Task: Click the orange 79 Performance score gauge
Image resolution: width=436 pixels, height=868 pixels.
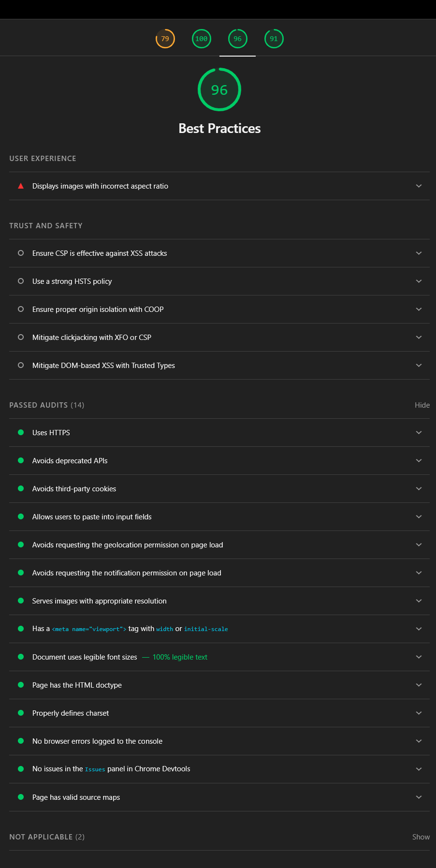Action: (165, 39)
